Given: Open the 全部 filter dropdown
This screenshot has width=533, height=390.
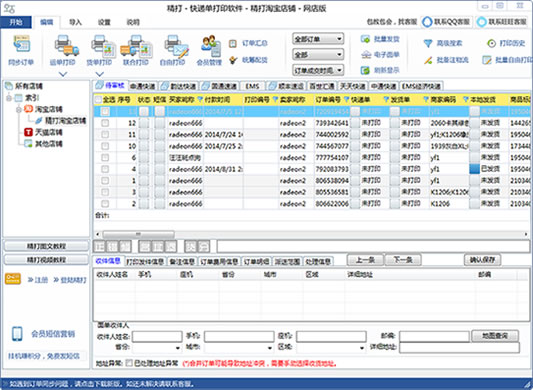Looking at the screenshot, I should (x=318, y=54).
